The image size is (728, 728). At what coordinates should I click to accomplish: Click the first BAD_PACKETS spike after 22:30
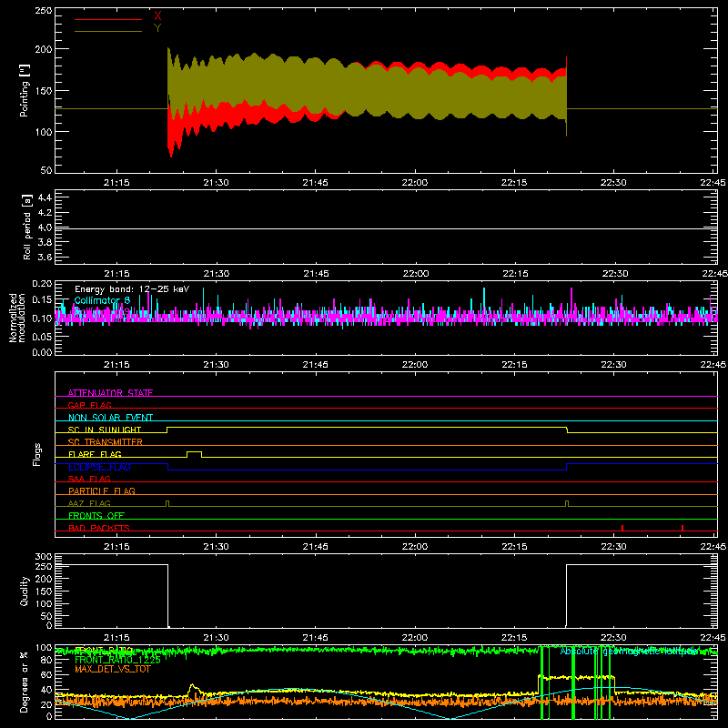coord(622,528)
